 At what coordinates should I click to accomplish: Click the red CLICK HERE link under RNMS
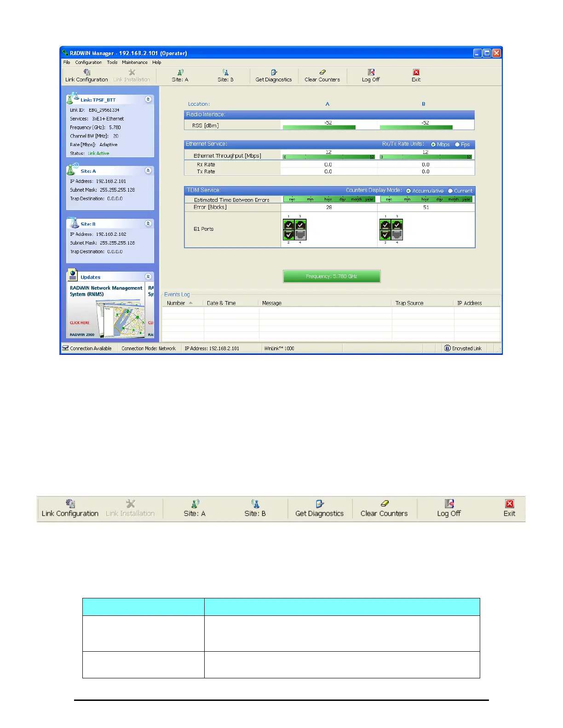pos(80,323)
